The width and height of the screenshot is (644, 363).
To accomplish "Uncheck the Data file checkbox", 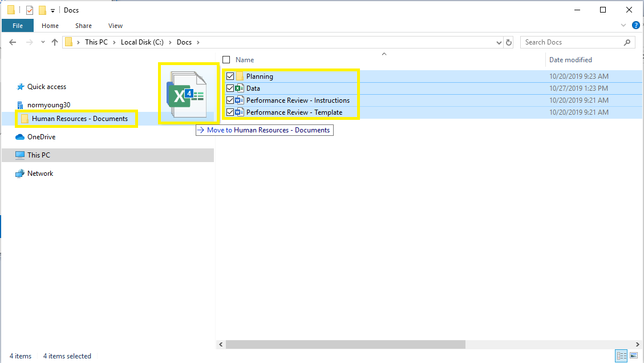I will point(230,88).
